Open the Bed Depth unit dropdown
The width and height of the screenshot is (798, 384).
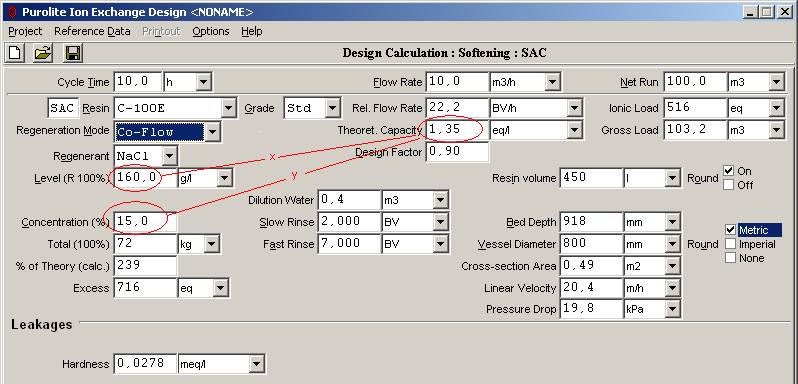(x=673, y=222)
